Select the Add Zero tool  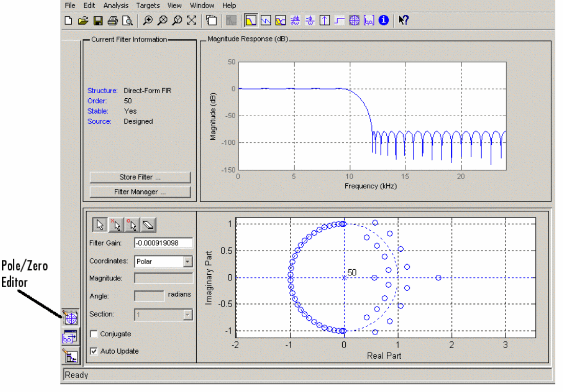pyautogui.click(x=133, y=225)
